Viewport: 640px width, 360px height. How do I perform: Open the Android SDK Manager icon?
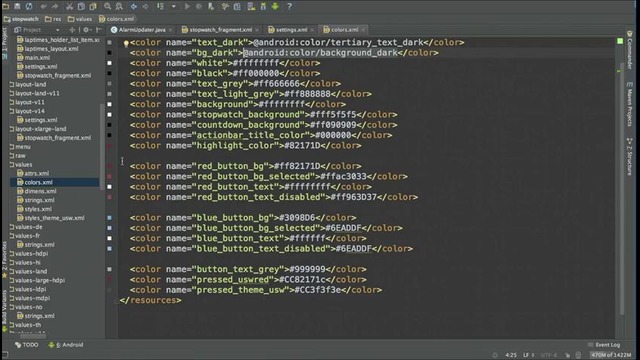click(263, 6)
